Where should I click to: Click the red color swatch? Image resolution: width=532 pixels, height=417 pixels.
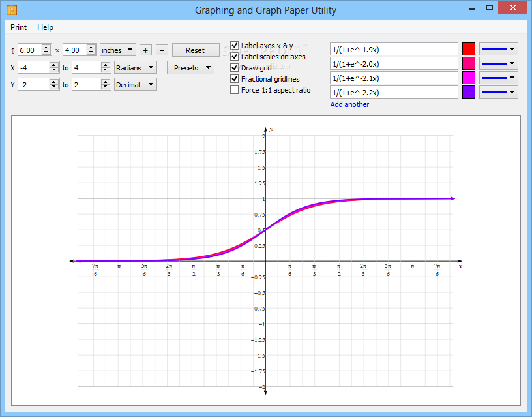coord(469,49)
